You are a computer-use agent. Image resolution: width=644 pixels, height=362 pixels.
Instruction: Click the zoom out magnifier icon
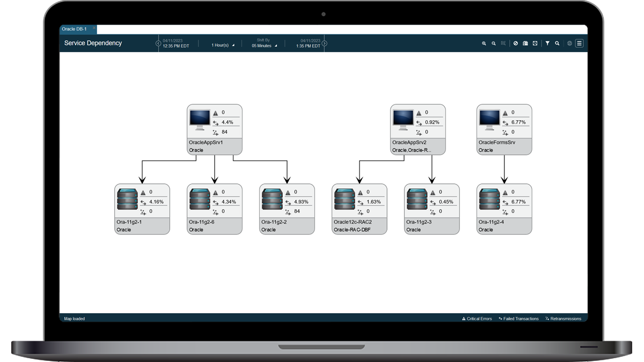click(493, 43)
